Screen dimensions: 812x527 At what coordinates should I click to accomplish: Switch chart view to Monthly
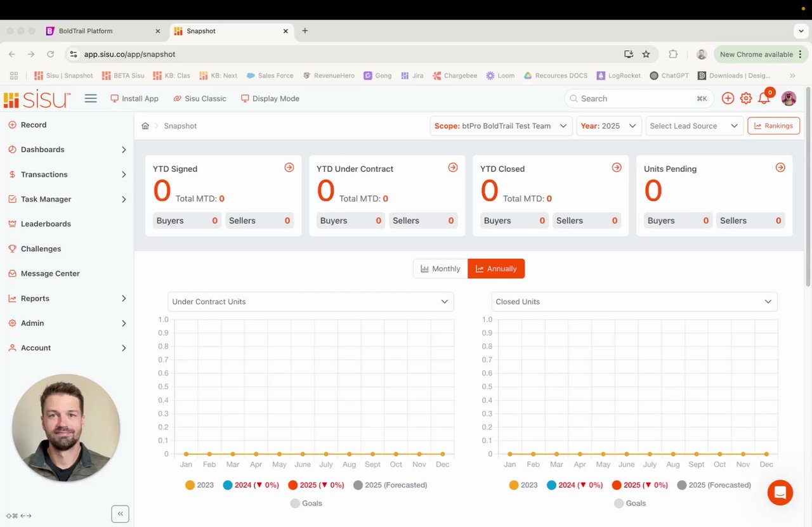(440, 268)
